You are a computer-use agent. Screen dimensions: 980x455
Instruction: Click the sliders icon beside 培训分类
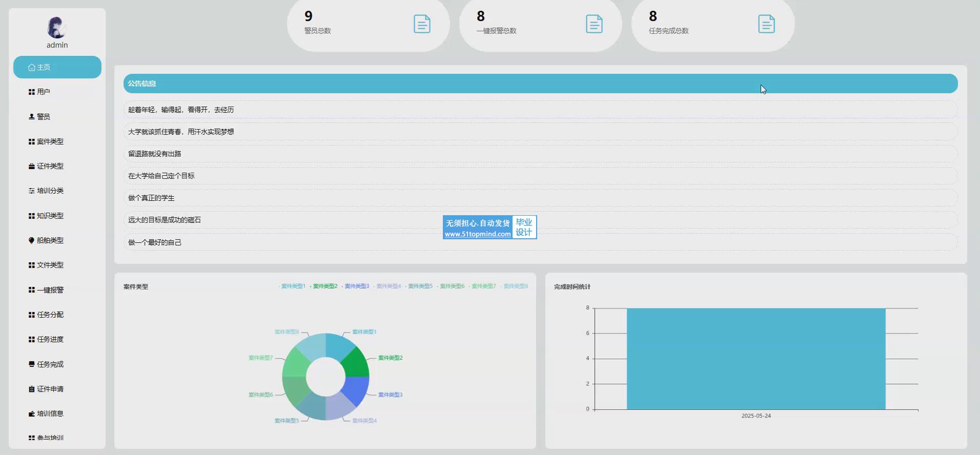(32, 191)
